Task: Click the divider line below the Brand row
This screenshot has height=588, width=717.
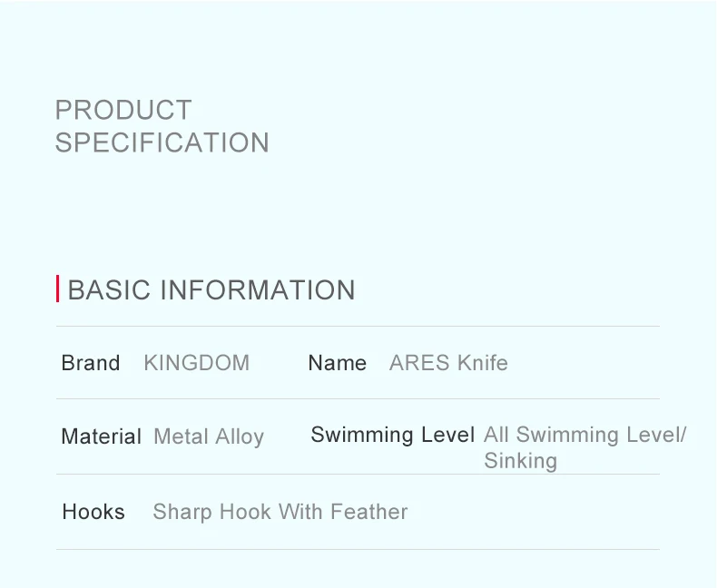Action: click(x=358, y=398)
